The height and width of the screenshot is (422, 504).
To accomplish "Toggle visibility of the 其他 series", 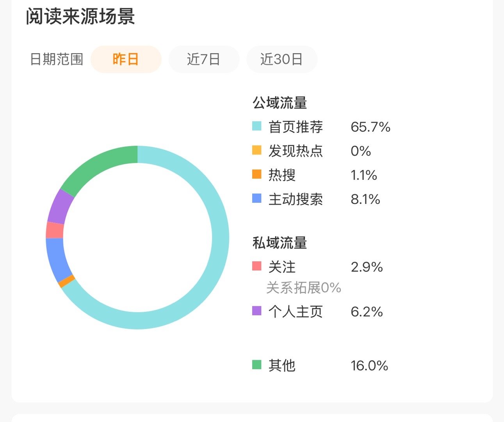I will [282, 365].
